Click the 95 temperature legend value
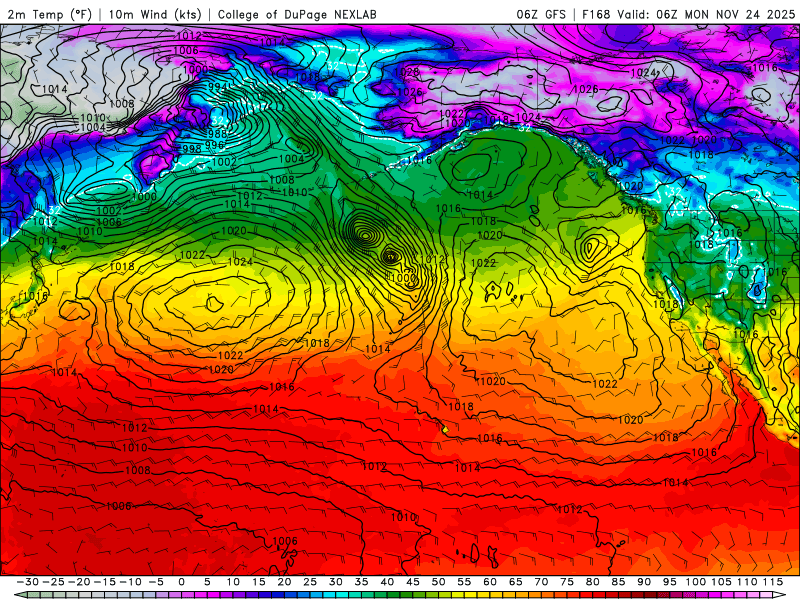This screenshot has height=600, width=800. tap(669, 582)
